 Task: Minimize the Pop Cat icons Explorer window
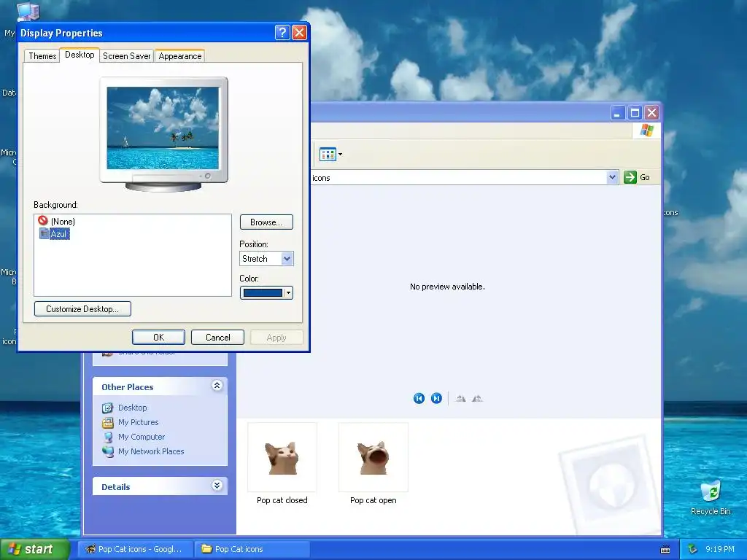tap(617, 113)
